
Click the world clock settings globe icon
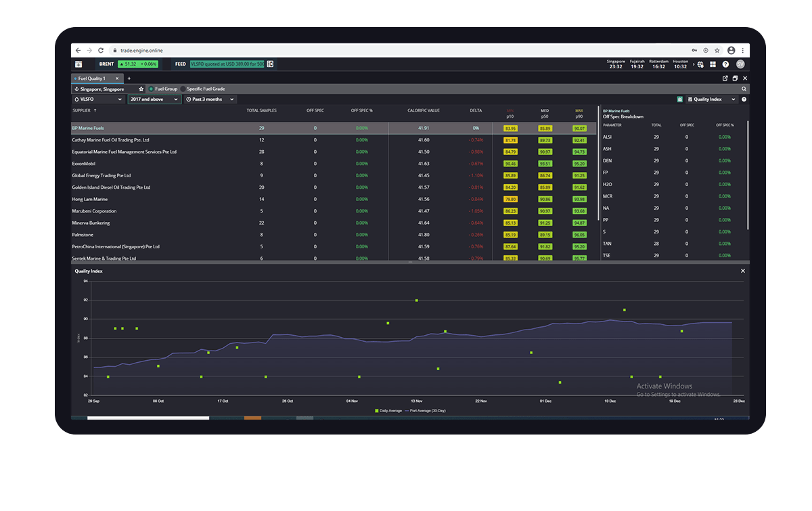pos(700,64)
